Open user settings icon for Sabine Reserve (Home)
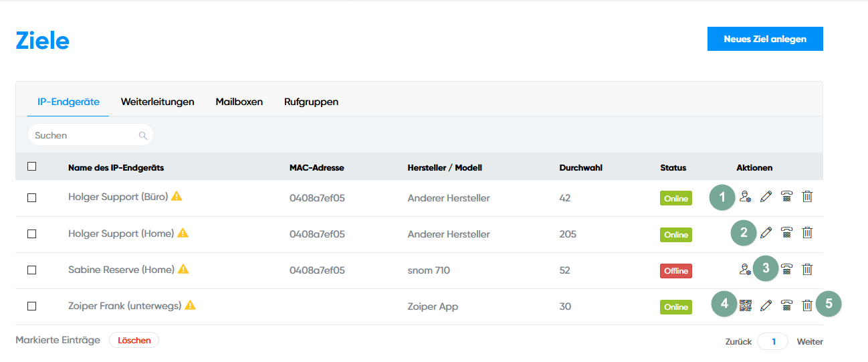The width and height of the screenshot is (868, 362). pos(746,269)
